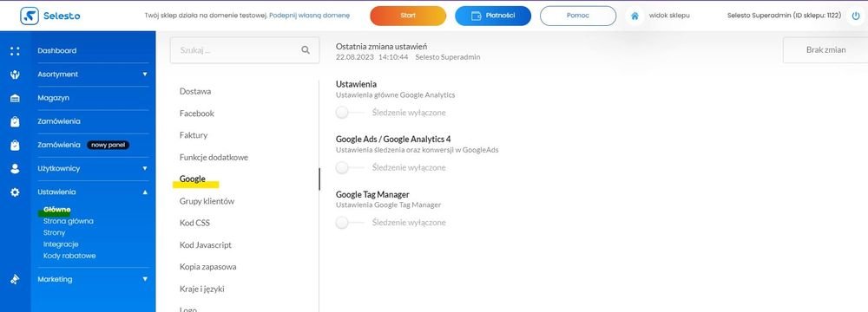Viewport: 868px width, 312px height.
Task: Open the Faktury settings category
Action: [194, 135]
